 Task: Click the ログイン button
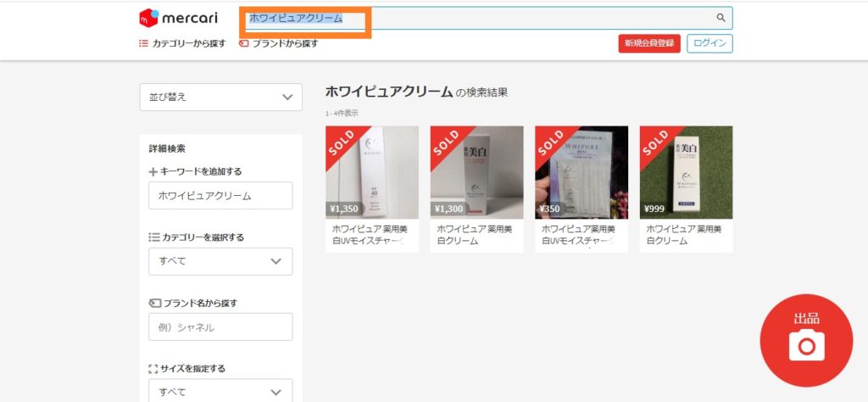click(709, 43)
